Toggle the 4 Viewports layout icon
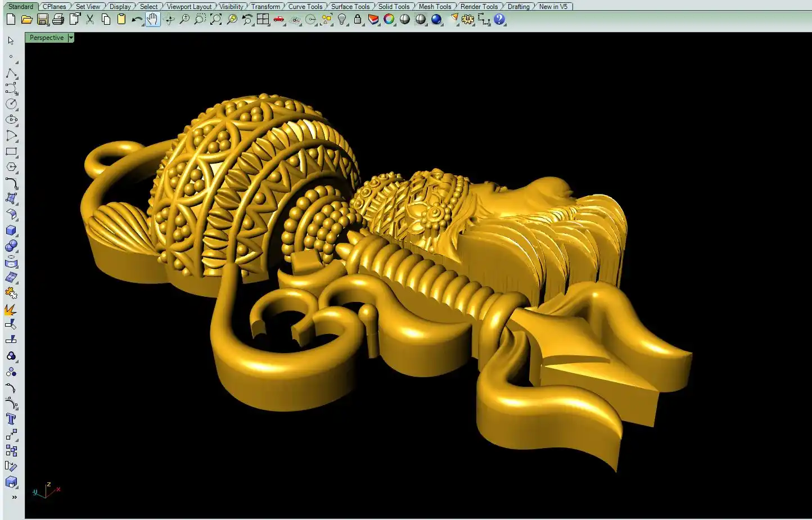The image size is (812, 520). pyautogui.click(x=263, y=20)
